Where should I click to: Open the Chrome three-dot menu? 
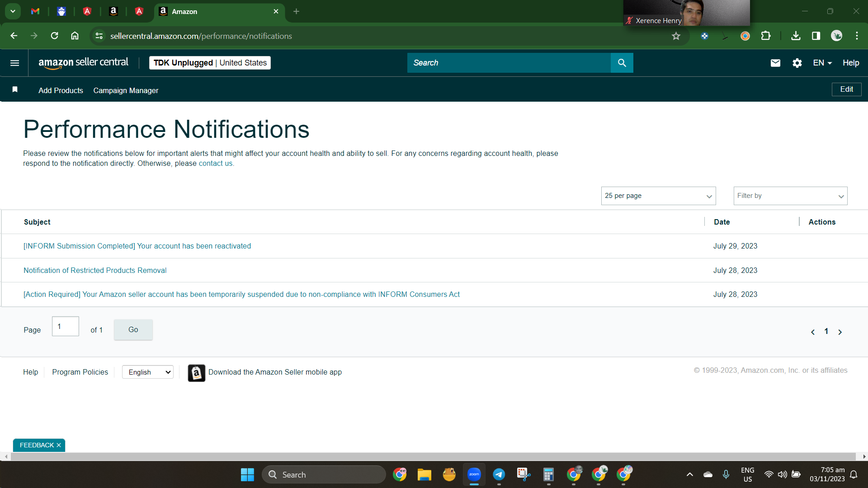[x=857, y=36]
